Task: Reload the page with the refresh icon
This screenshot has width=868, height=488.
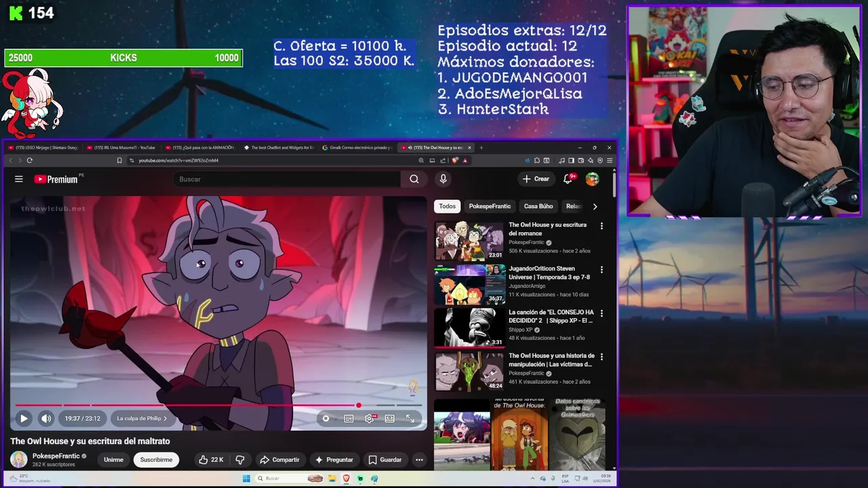Action: point(29,161)
